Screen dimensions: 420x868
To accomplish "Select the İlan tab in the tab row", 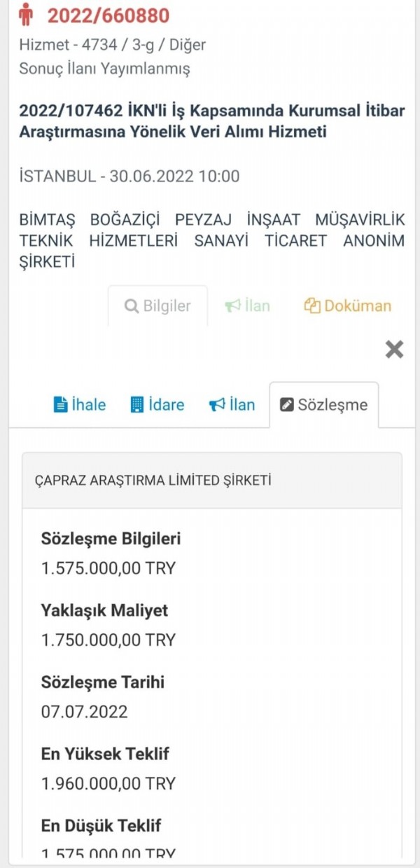I will tap(231, 404).
